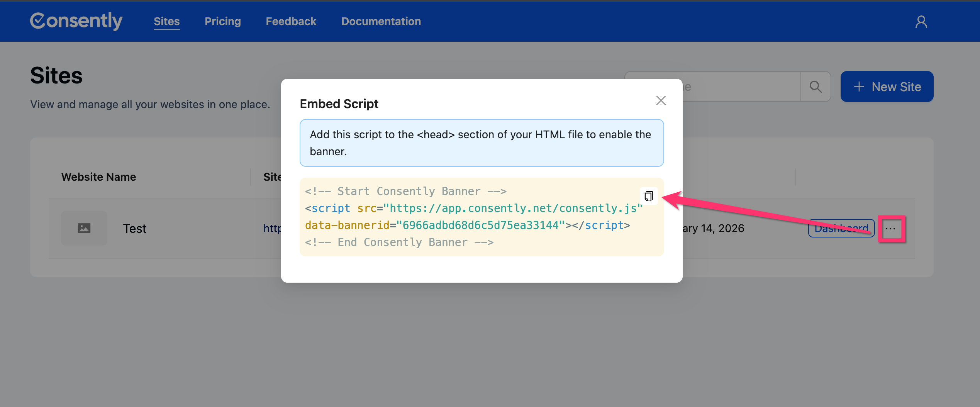
Task: Click the blue instruction info box
Action: [x=481, y=143]
